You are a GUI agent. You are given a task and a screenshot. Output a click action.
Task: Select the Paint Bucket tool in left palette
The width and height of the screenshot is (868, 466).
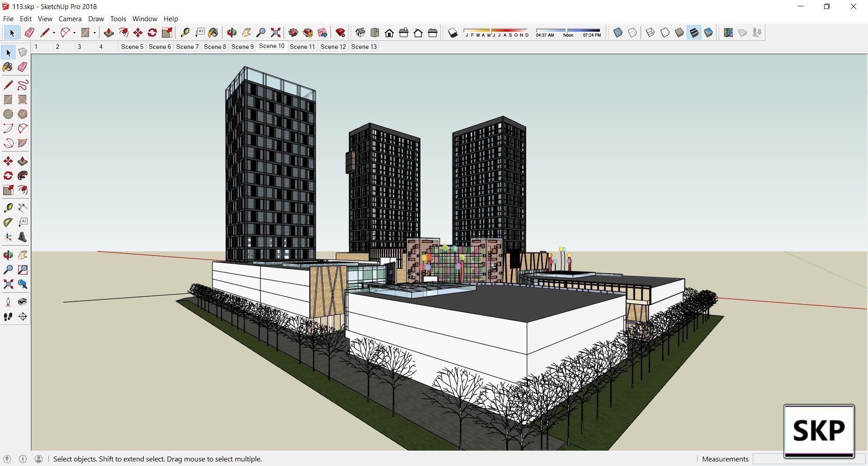click(8, 67)
